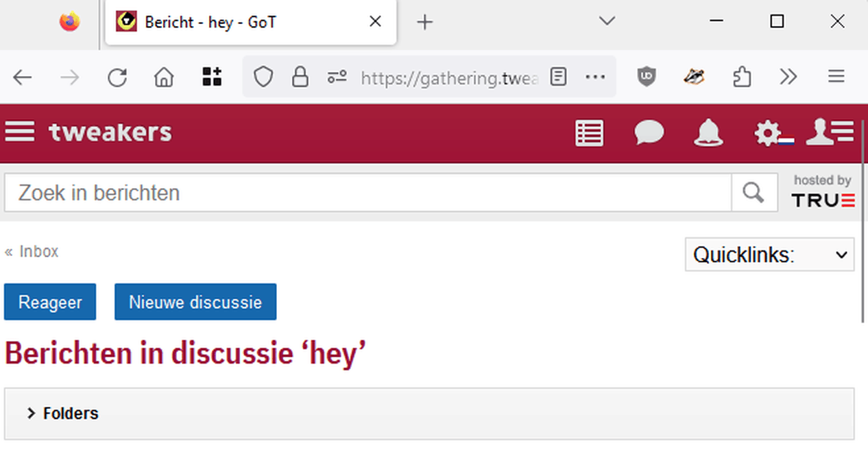Click the Nieuwe discussie button
The height and width of the screenshot is (452, 868).
[x=195, y=302]
